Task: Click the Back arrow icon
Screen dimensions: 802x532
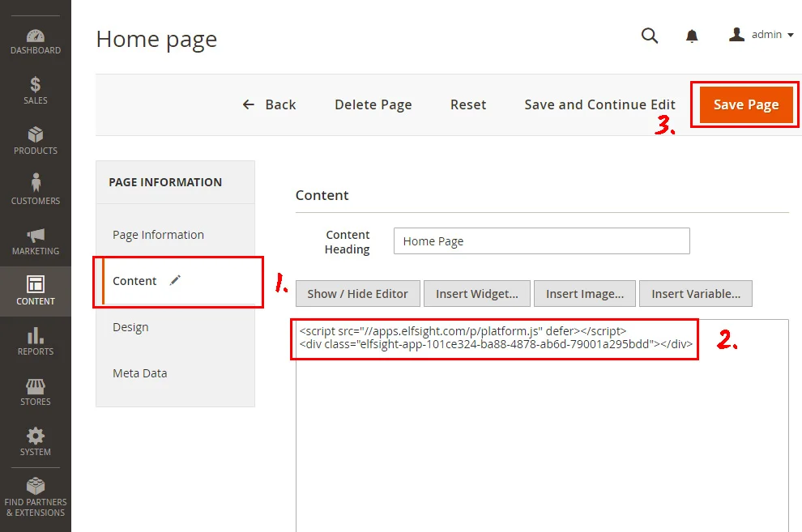Action: click(249, 104)
